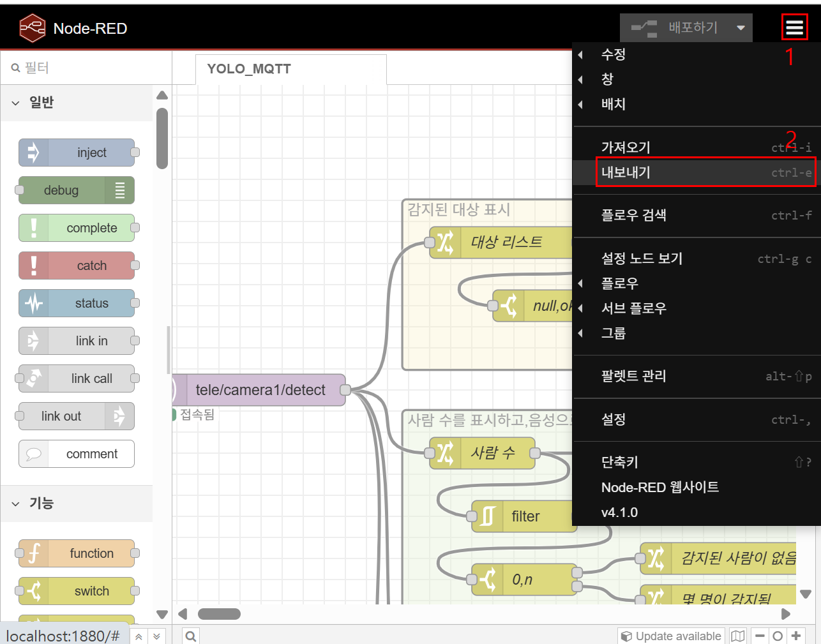Collapse the 기능 palette category
The height and width of the screenshot is (644, 821).
tap(16, 504)
